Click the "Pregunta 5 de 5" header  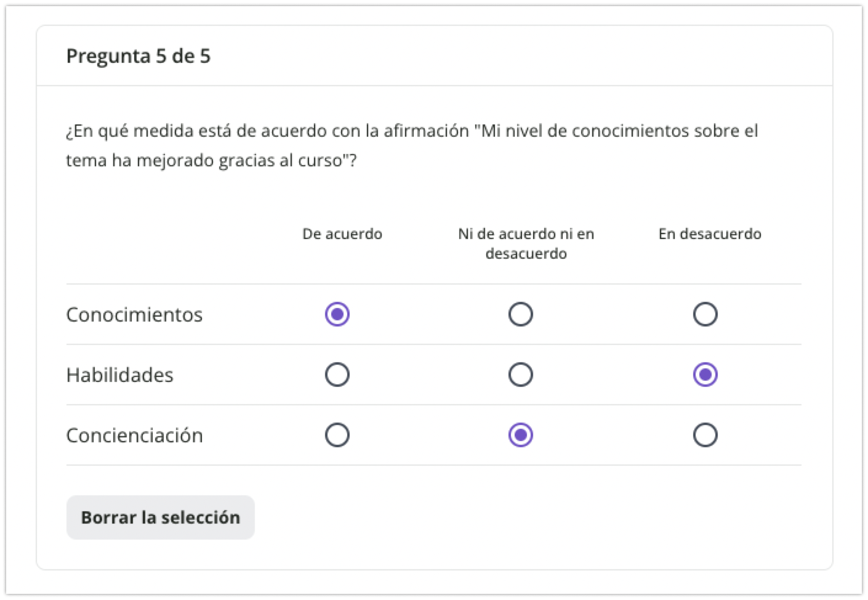coord(139,56)
